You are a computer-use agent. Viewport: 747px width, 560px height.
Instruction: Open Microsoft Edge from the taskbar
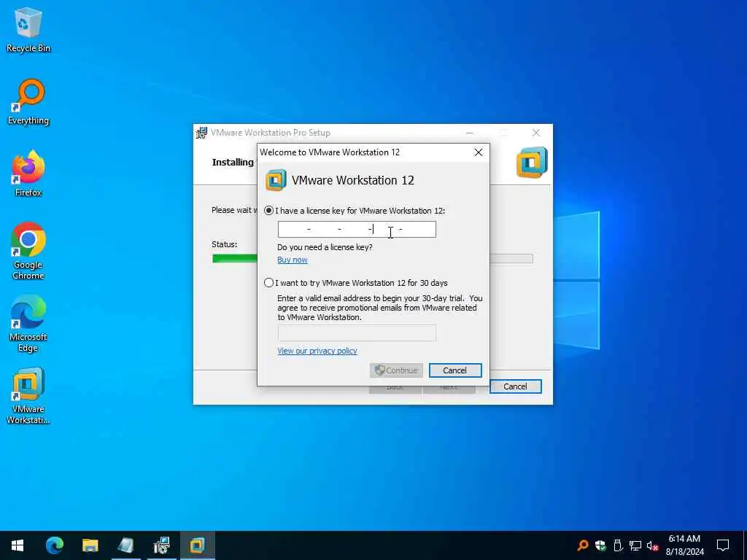click(x=54, y=545)
